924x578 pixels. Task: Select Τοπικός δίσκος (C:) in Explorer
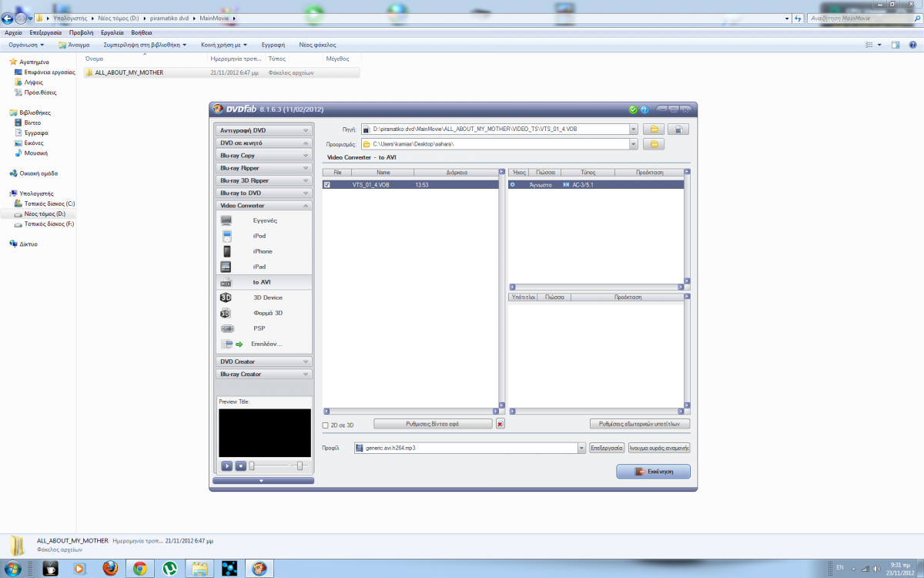point(49,203)
